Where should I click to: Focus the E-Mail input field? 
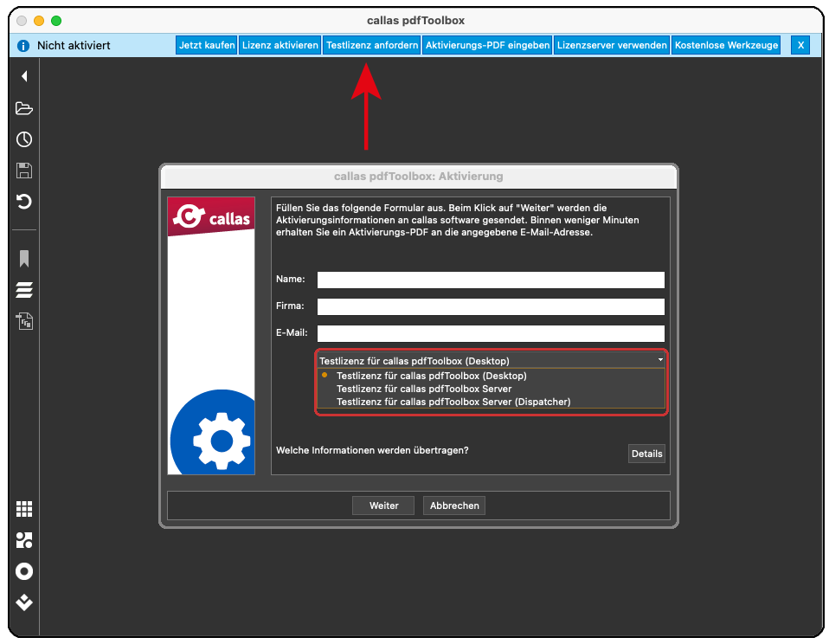click(x=491, y=333)
